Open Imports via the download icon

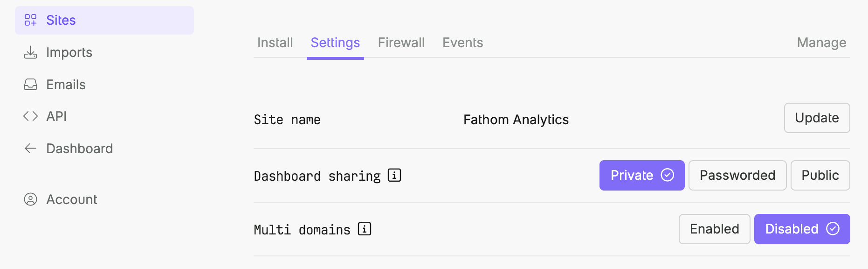tap(30, 52)
